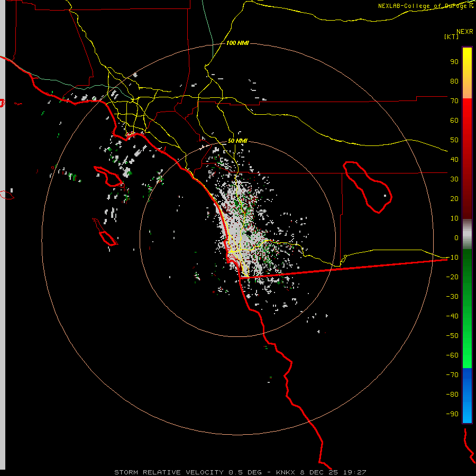
Task: Click the 50 NMI range ring label
Action: click(x=237, y=141)
